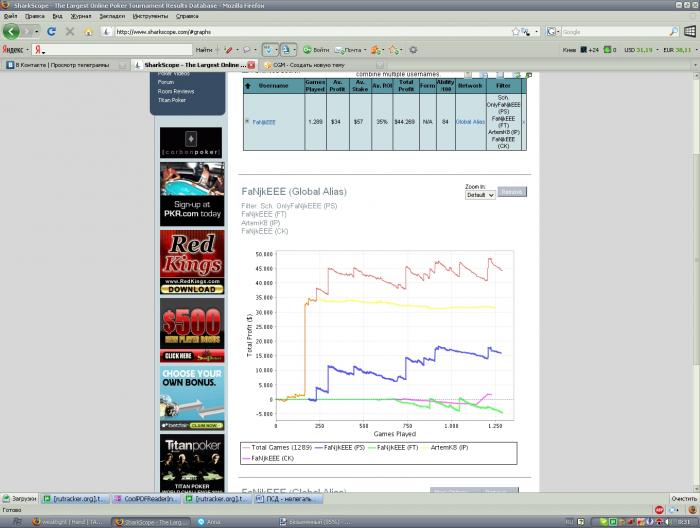Click the Войти login button on Yandex bar
Screen dimensions: 700x528
[x=316, y=50]
